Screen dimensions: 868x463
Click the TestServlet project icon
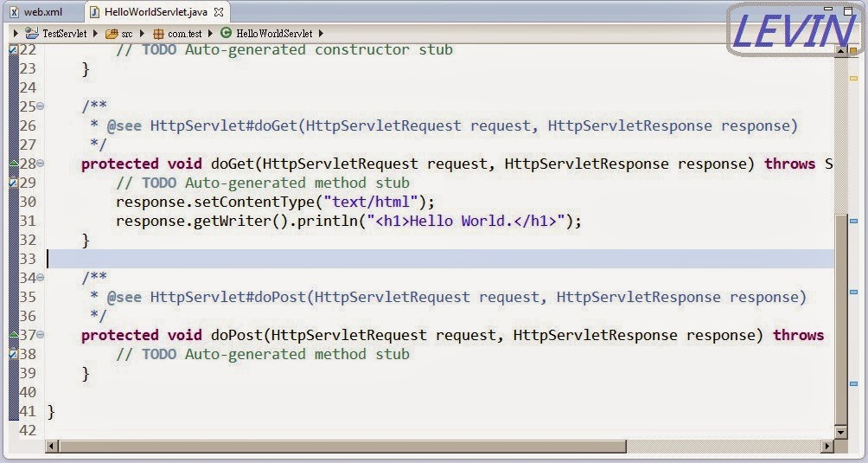click(31, 34)
